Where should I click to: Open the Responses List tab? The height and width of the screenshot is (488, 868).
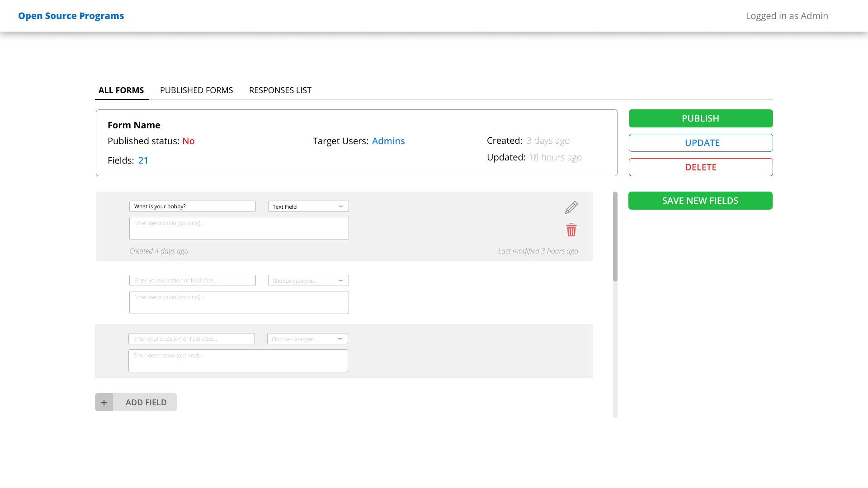(280, 90)
